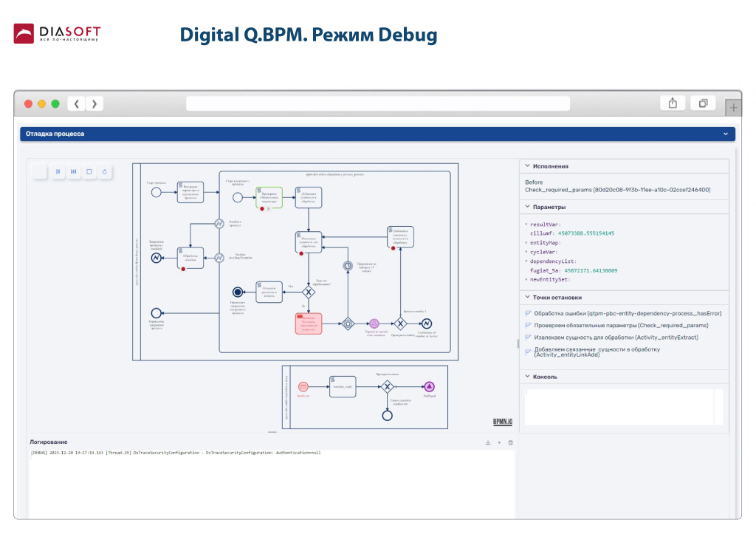The height and width of the screenshot is (534, 756).
Task: Expand the entityMap parameter node
Action: click(526, 243)
